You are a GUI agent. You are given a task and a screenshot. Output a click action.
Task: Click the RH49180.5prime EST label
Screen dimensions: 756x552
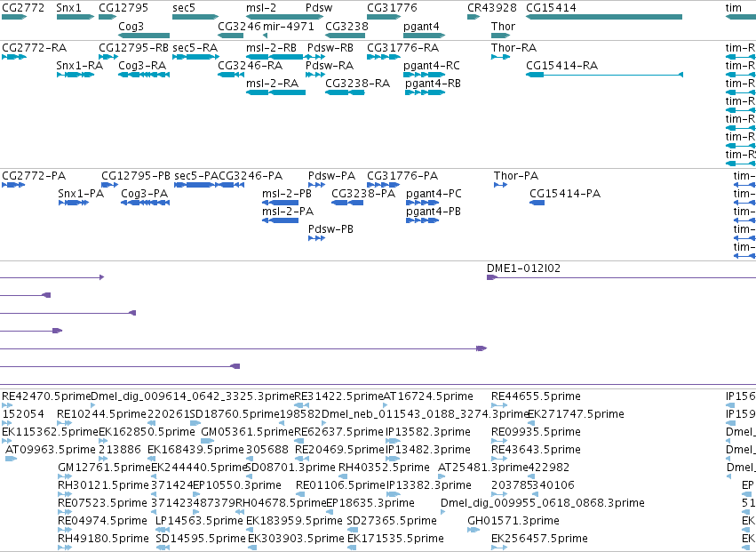(x=103, y=538)
